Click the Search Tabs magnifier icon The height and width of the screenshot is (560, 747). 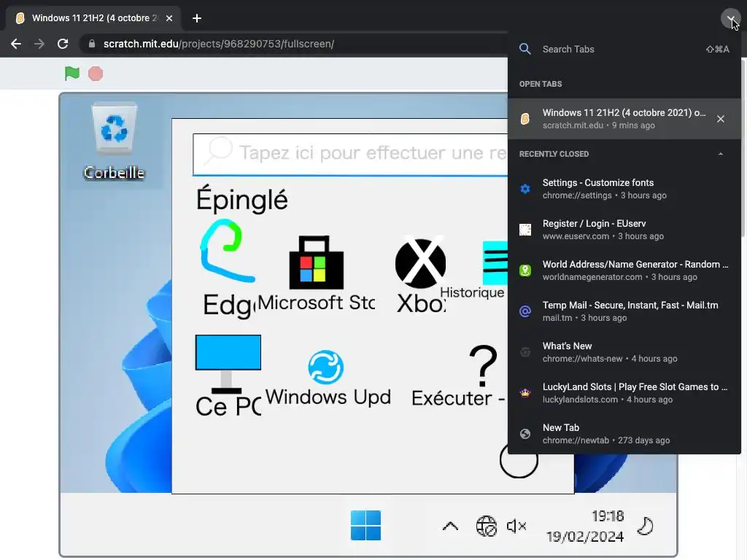(x=525, y=49)
